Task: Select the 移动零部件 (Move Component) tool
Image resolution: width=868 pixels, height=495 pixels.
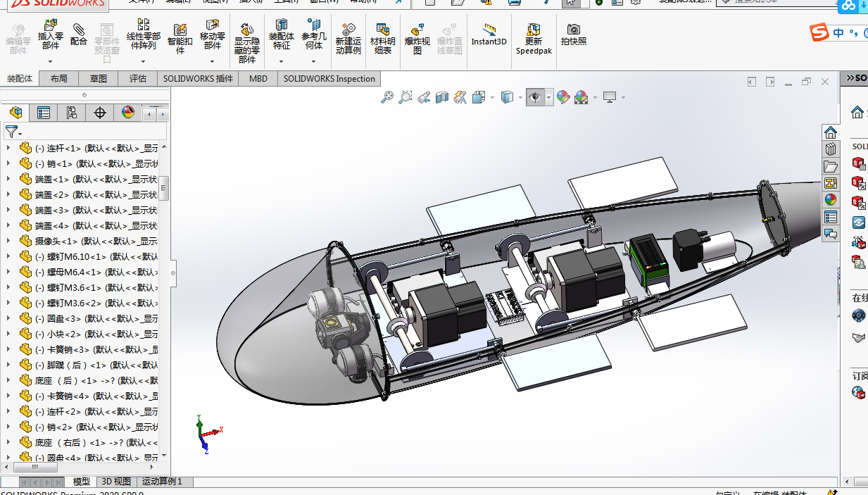Action: pos(212,35)
